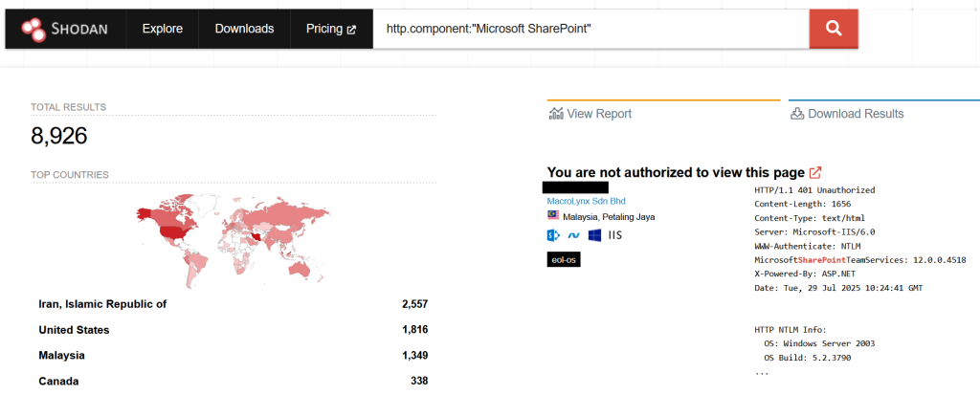Open the Explore menu item

pos(163,30)
